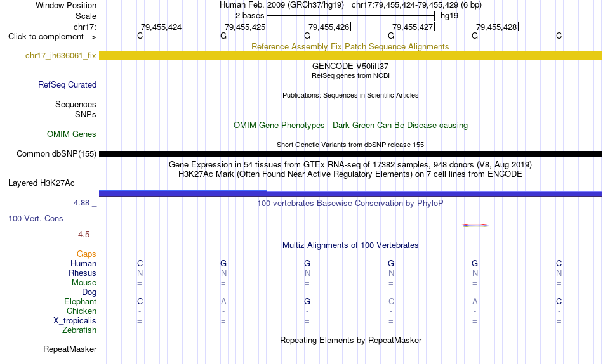Select the Mouse species row label
603x364 pixels.
click(x=84, y=283)
